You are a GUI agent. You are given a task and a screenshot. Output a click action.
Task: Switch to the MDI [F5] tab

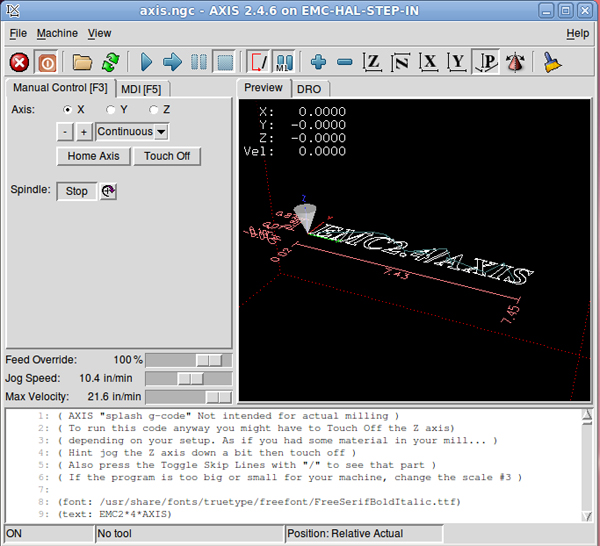point(143,88)
